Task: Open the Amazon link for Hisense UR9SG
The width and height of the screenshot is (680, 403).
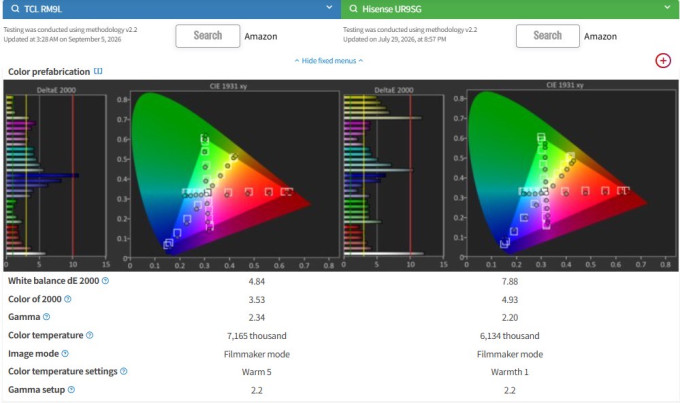Action: pyautogui.click(x=600, y=36)
